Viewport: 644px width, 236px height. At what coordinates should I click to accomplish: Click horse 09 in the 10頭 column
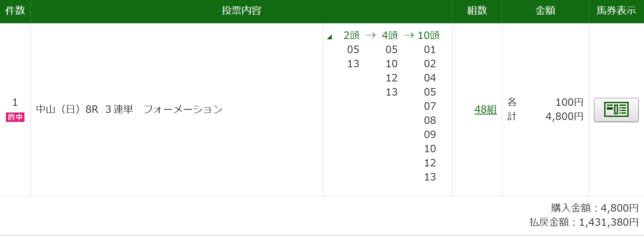click(430, 135)
